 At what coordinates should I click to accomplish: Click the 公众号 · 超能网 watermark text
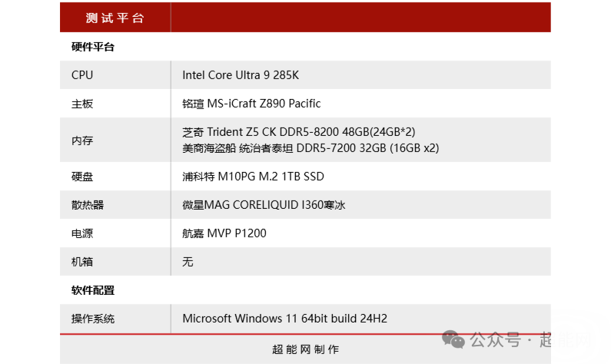click(x=530, y=339)
